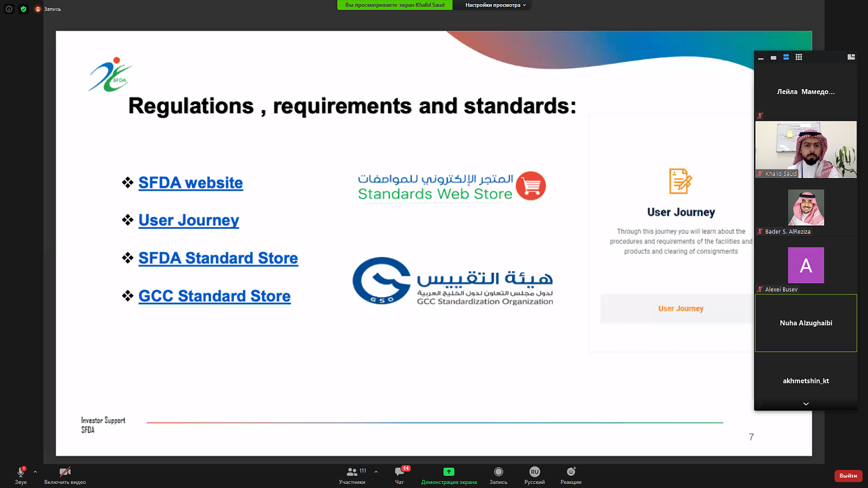The height and width of the screenshot is (488, 868).
Task: Click the slide heading 'Regulations , requirements and standards:'
Action: click(x=352, y=106)
